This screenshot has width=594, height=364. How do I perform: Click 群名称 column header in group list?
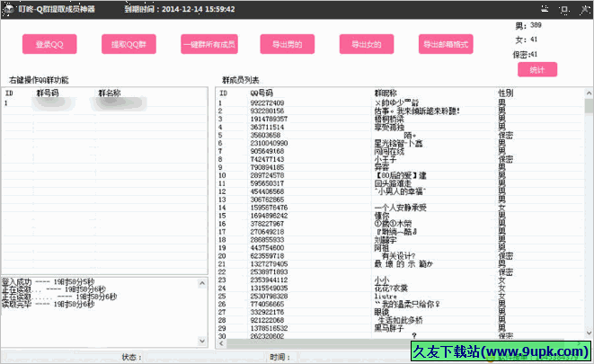110,93
